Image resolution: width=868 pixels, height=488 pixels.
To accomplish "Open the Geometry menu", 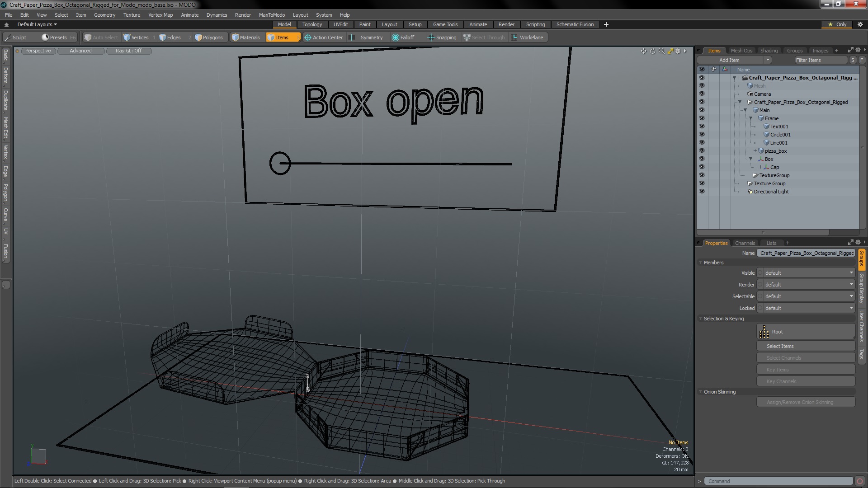I will pyautogui.click(x=104, y=15).
